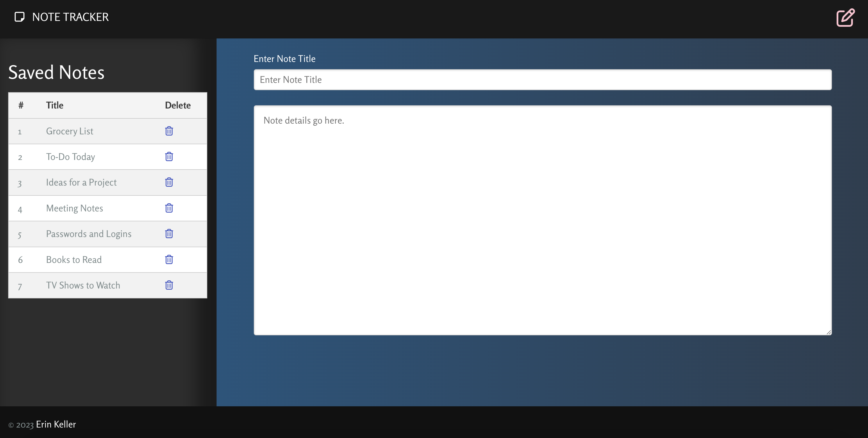Delete the Meeting Notes entry

169,208
